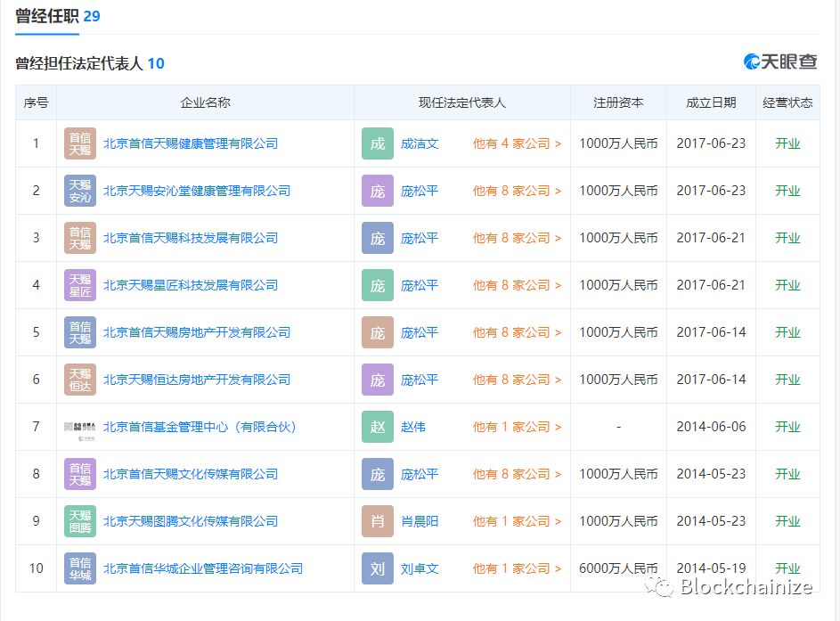Expand 他有 8 家公司 in row 5
The image size is (840, 621).
[517, 332]
